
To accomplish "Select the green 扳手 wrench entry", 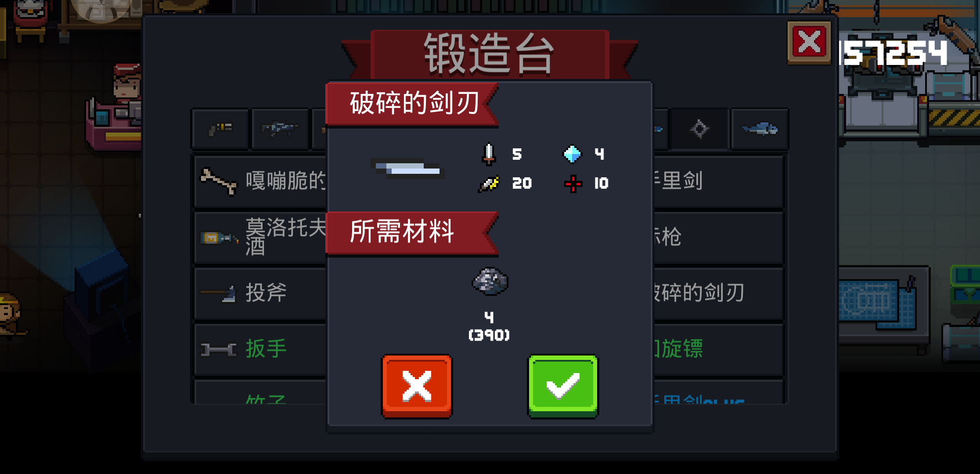I will click(260, 349).
